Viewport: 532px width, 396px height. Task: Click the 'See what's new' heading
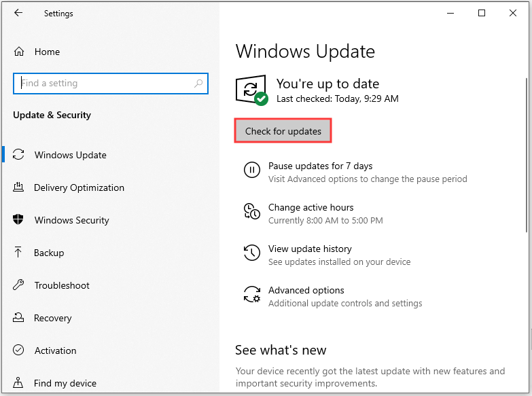coord(281,350)
